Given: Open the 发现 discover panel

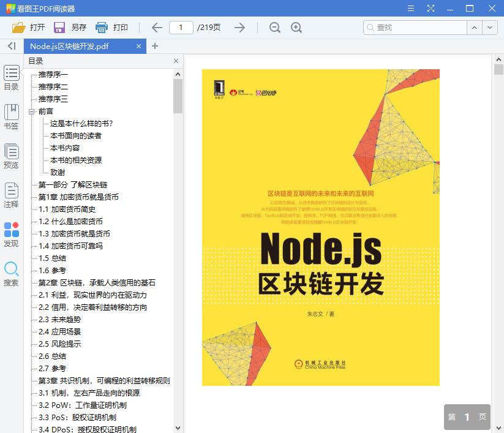Looking at the screenshot, I should coord(11,235).
